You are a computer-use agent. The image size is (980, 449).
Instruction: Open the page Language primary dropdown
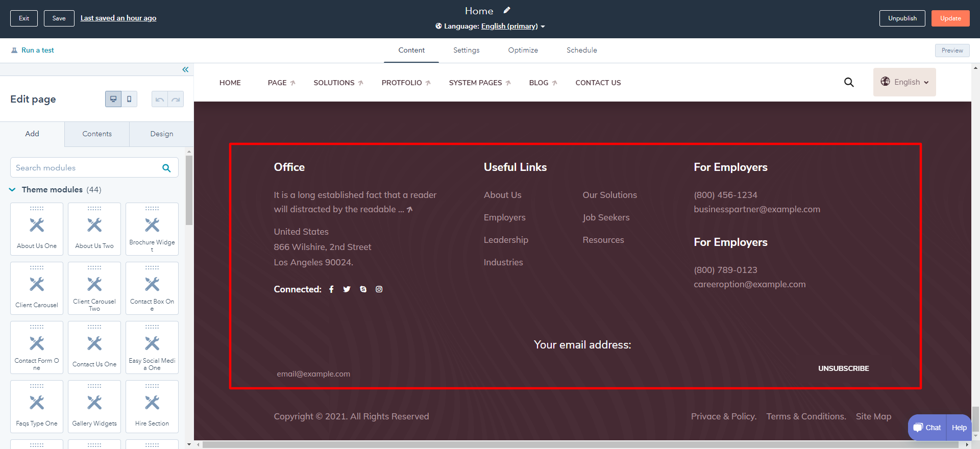click(512, 26)
